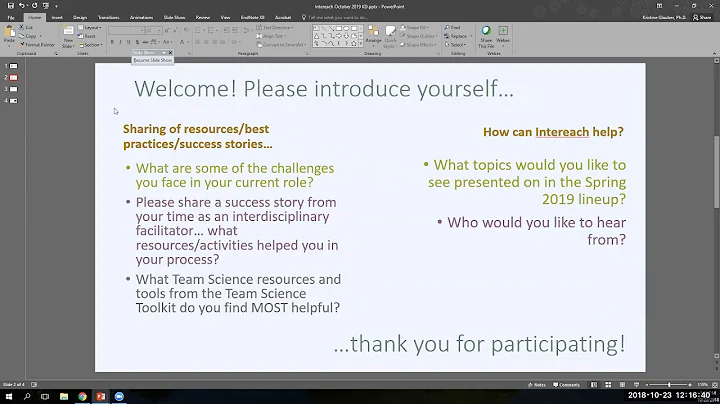
Task: Toggle Bold formatting
Action: coord(112,42)
